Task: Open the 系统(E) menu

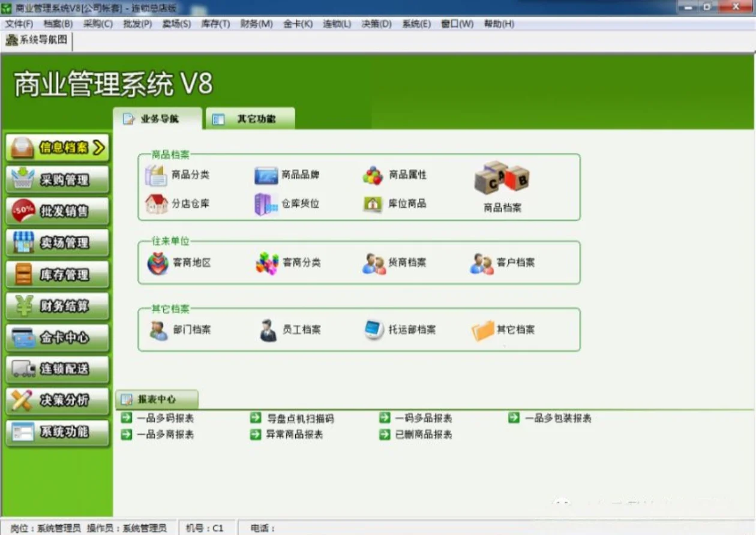Action: tap(416, 24)
